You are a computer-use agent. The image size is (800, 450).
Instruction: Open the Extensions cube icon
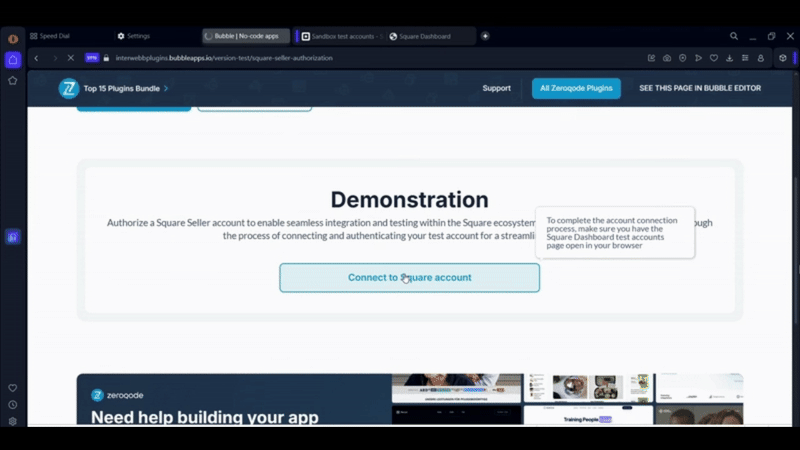click(783, 58)
